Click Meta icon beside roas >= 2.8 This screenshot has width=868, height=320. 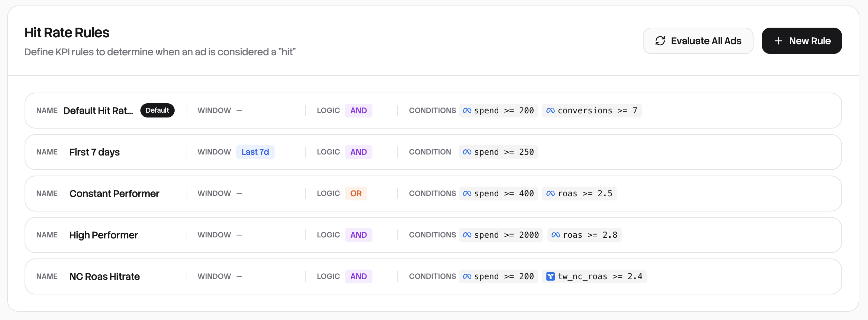(x=555, y=235)
